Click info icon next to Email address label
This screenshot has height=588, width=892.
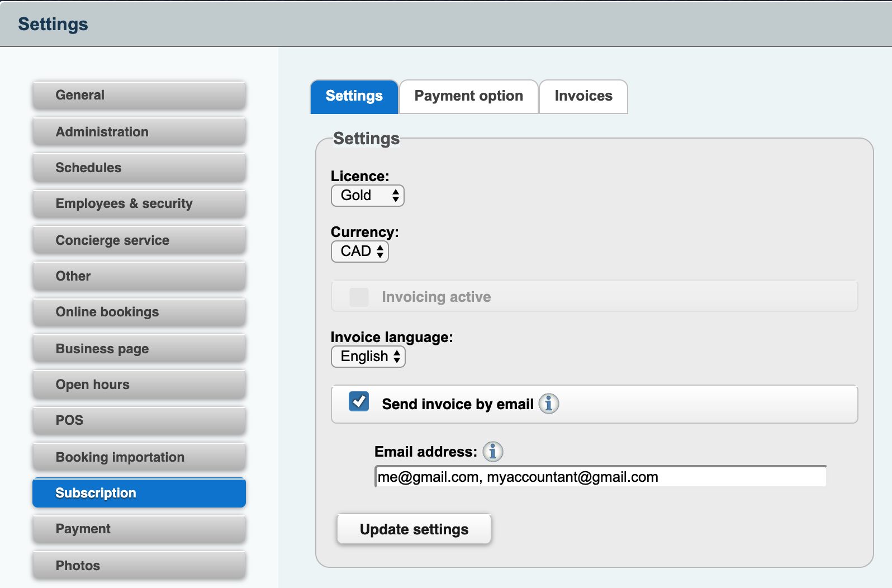[x=492, y=452]
